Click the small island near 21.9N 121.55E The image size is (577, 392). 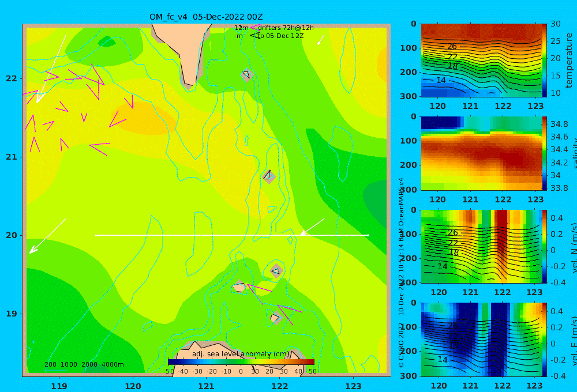pos(246,75)
